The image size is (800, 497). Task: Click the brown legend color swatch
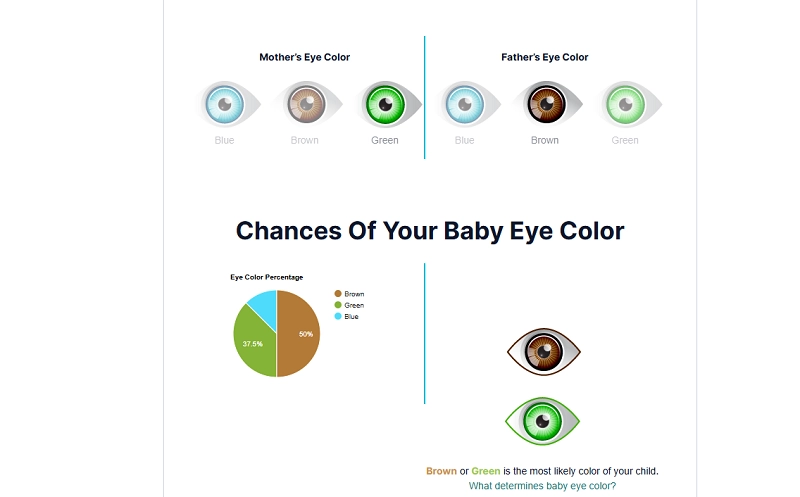(338, 294)
